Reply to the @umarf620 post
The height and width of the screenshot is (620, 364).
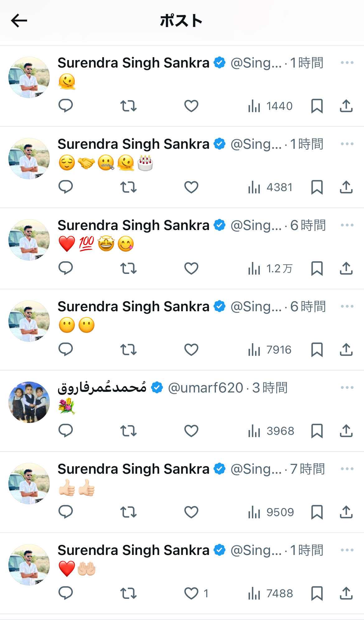(x=66, y=431)
